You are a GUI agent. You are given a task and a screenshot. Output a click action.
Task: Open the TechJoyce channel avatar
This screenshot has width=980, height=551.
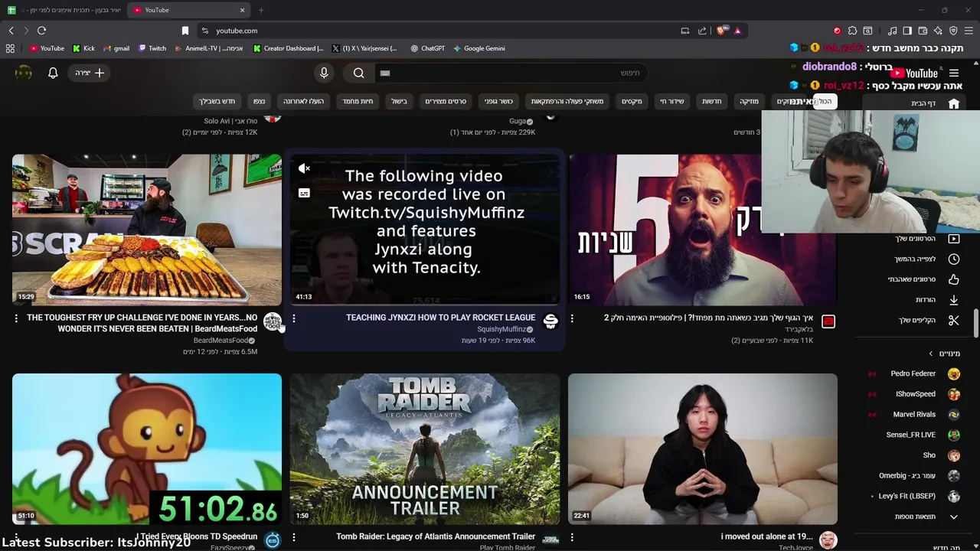(828, 540)
